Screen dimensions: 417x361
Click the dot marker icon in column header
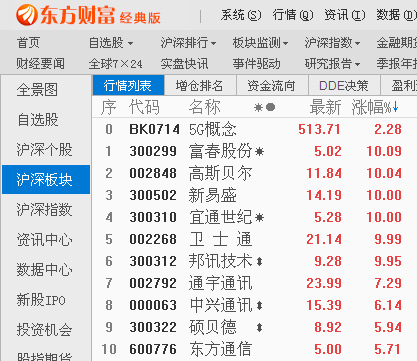point(271,107)
